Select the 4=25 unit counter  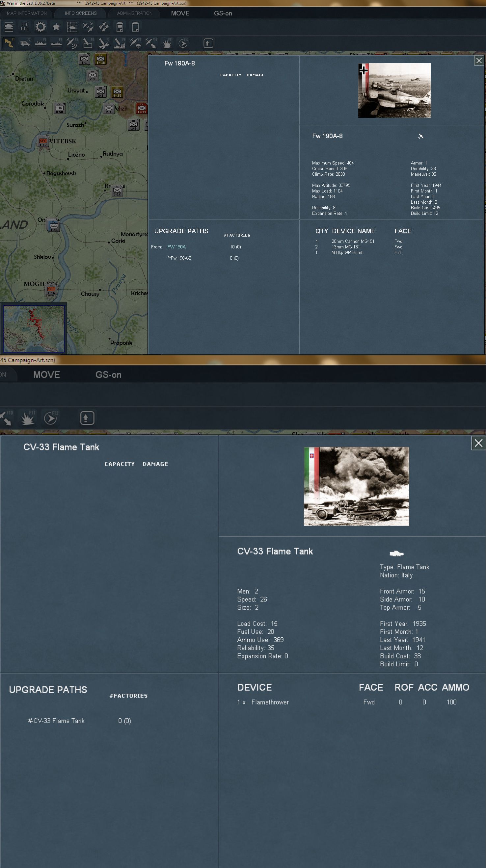click(117, 92)
